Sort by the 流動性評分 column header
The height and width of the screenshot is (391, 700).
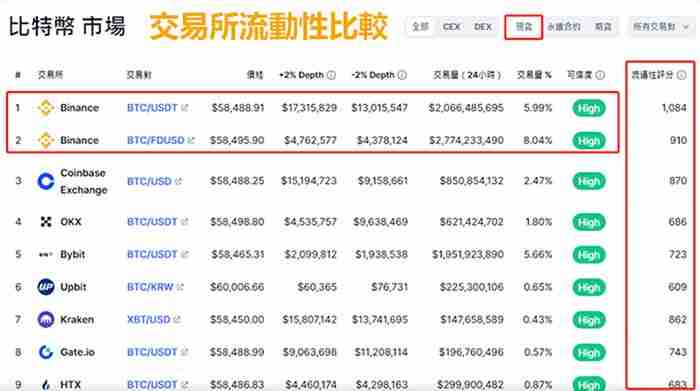[652, 75]
